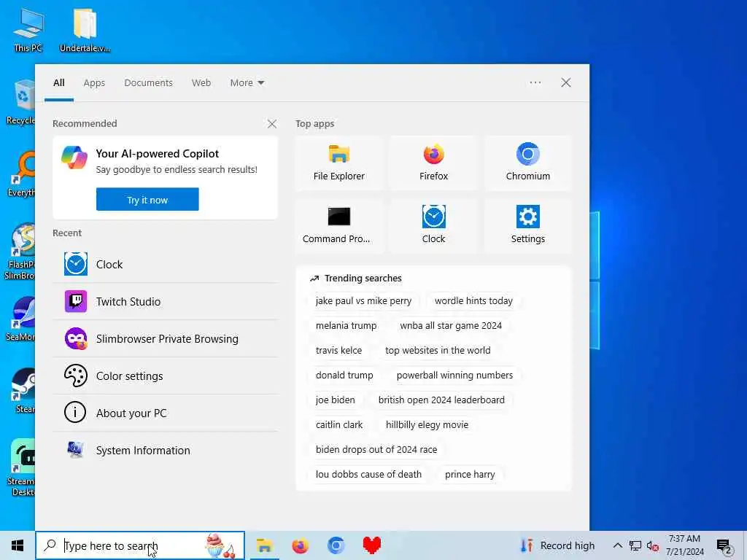Viewport: 747px width, 560px height.
Task: Open Clock in Top apps
Action: point(433,226)
